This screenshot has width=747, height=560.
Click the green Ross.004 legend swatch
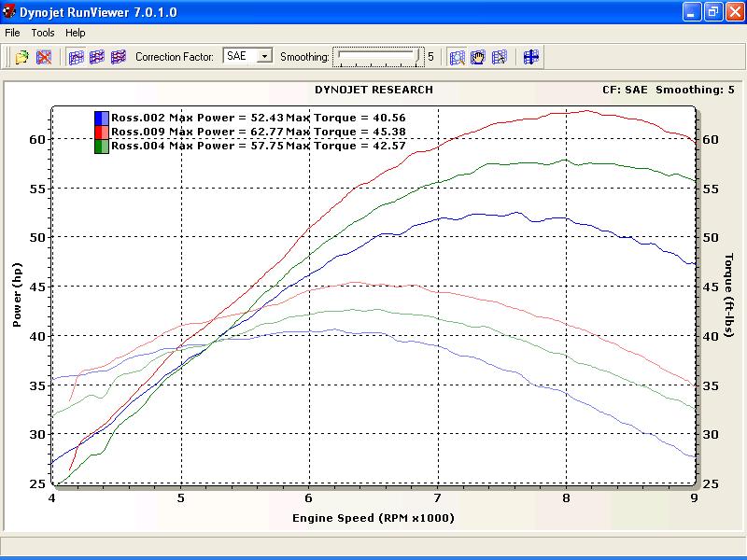coord(102,147)
